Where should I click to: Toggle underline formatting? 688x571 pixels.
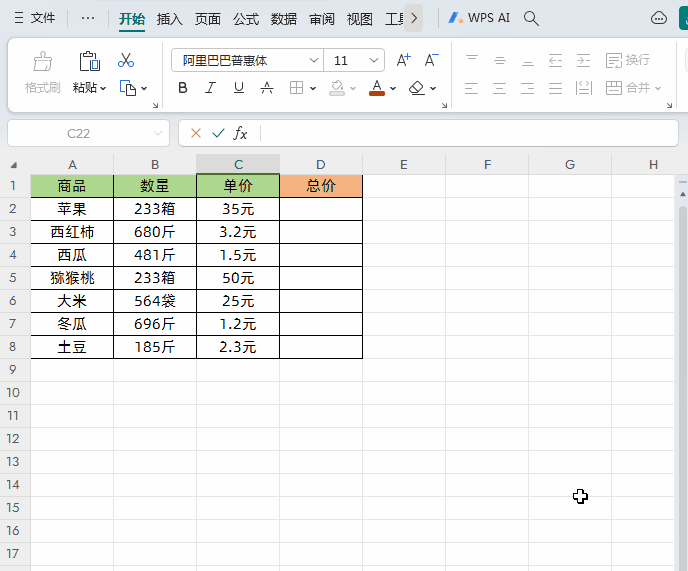239,88
